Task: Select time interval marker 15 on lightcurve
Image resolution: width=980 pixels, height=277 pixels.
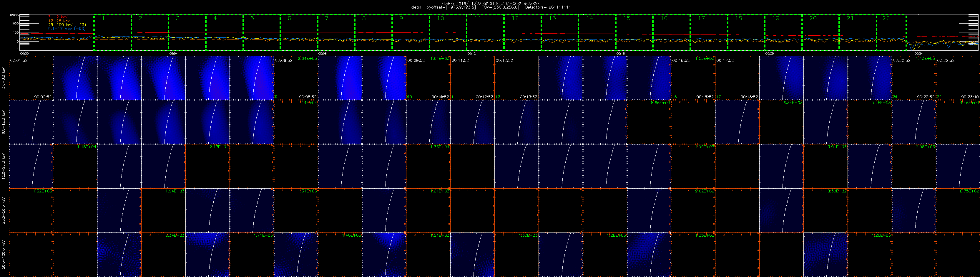Action: (627, 18)
